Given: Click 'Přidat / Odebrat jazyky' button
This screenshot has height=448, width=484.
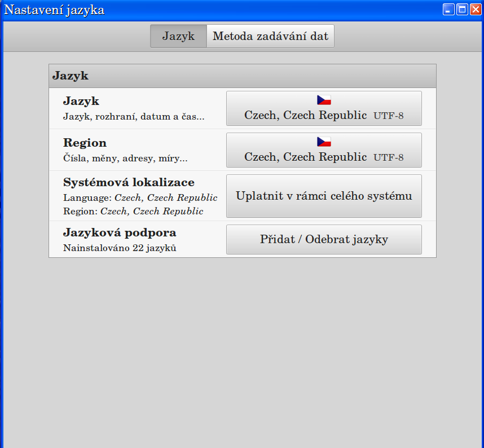Looking at the screenshot, I should [x=324, y=239].
